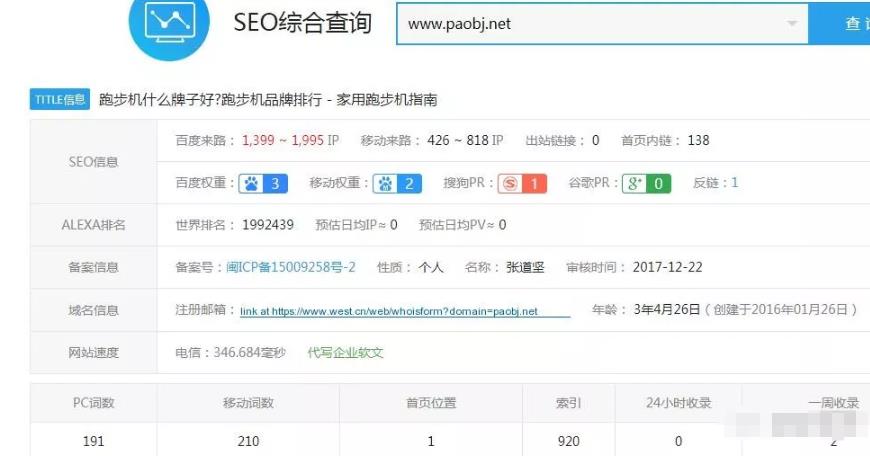Click the 年龄 value 3年4月26日
870x456 pixels.
pyautogui.click(x=667, y=310)
